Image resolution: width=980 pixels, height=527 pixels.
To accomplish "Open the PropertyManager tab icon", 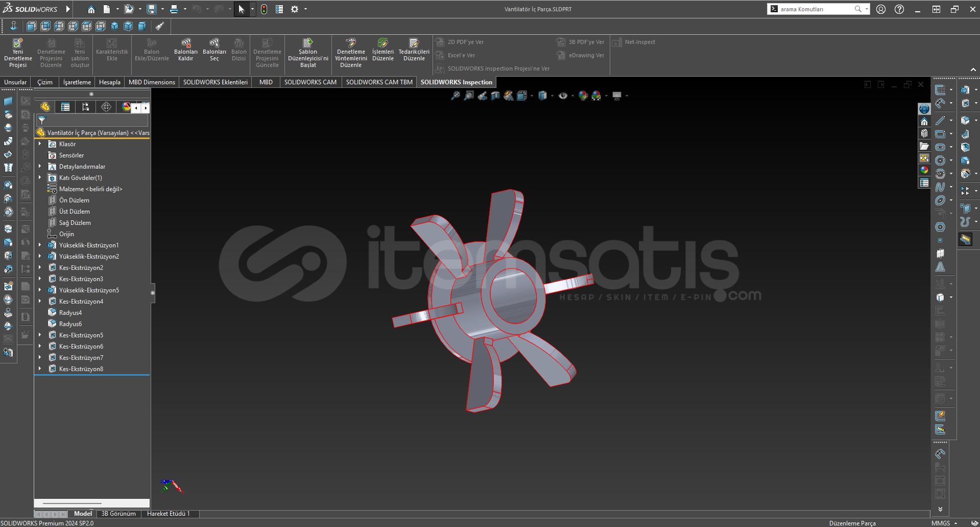I will [x=65, y=107].
